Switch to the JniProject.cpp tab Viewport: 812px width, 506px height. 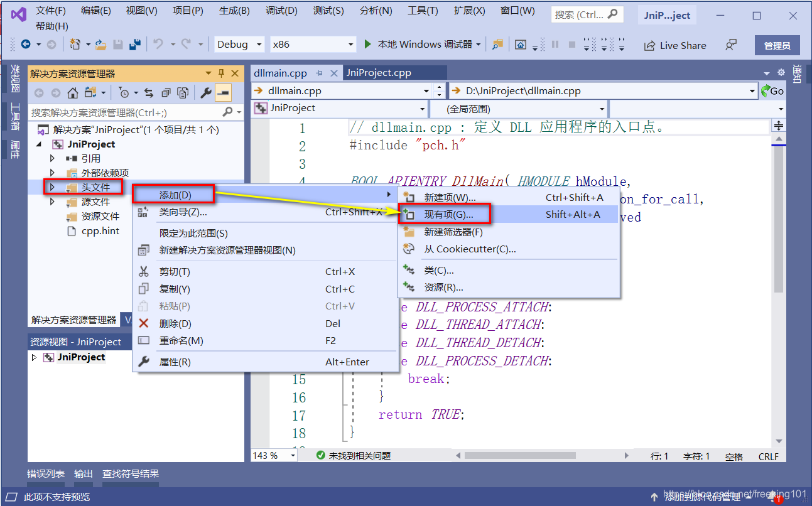tap(379, 73)
